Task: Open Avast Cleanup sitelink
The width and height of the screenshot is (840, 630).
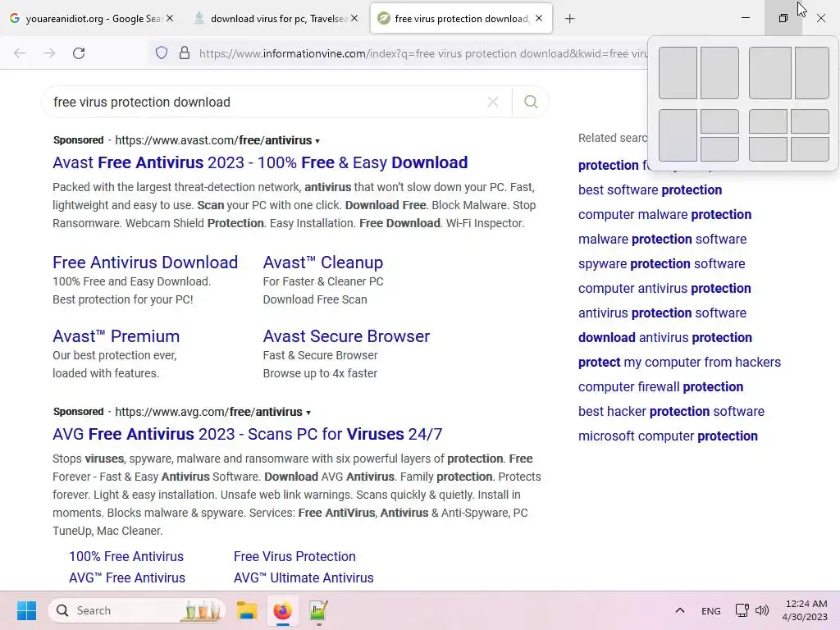Action: coord(323,262)
